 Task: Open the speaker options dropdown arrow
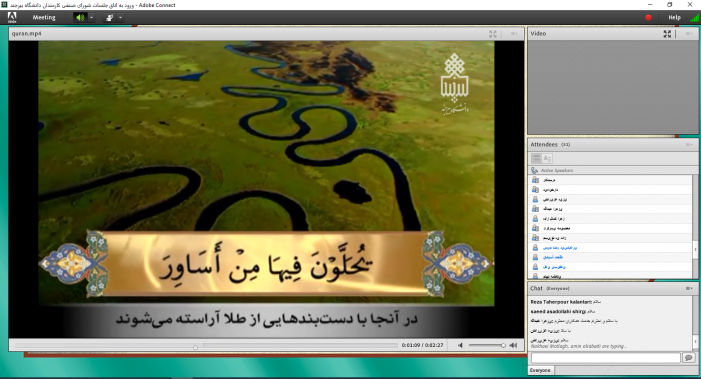[x=91, y=17]
